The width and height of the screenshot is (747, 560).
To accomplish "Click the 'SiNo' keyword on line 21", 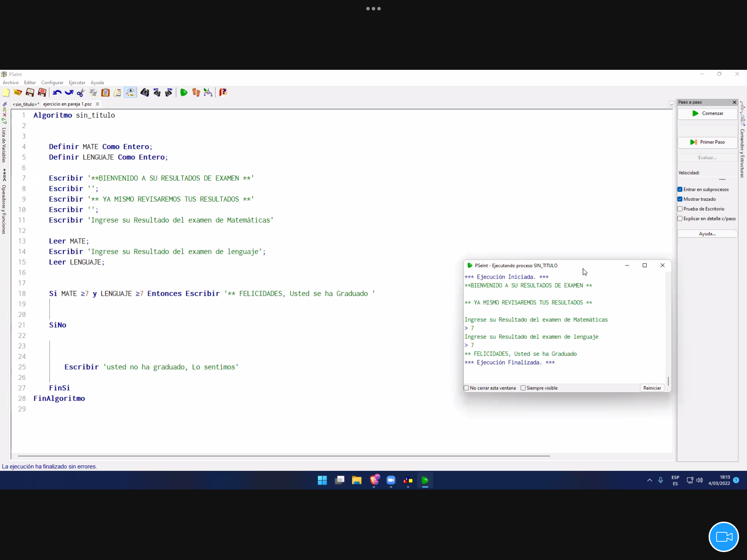I will 57,325.
